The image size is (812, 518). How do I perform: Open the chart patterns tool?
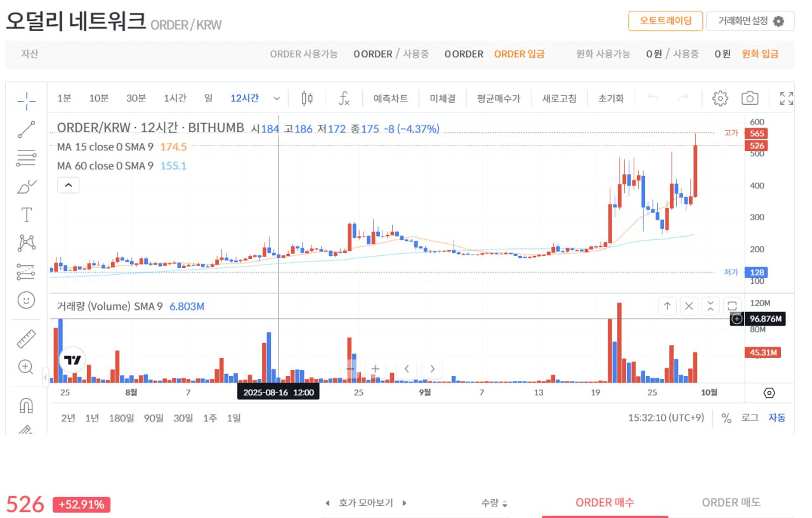pyautogui.click(x=26, y=242)
